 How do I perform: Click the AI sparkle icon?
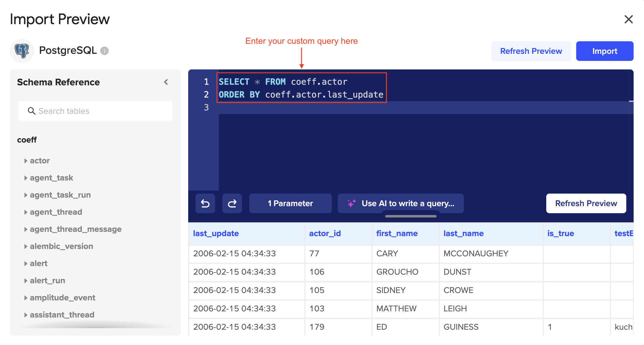tap(352, 203)
